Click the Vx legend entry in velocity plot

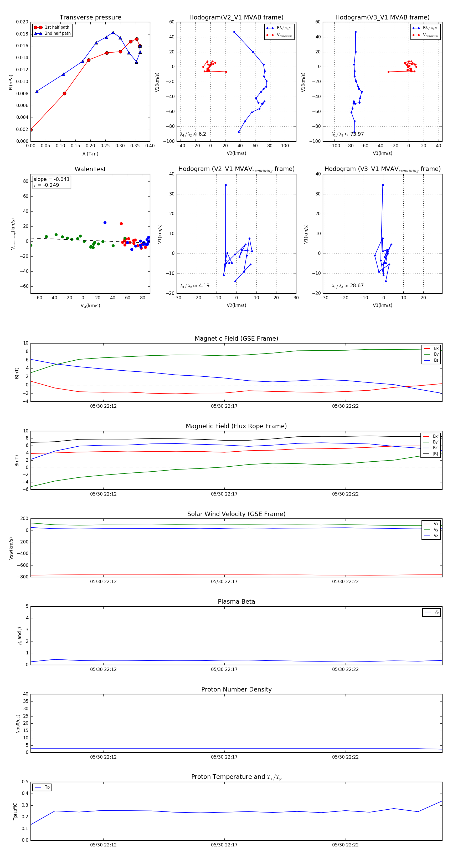431,524
